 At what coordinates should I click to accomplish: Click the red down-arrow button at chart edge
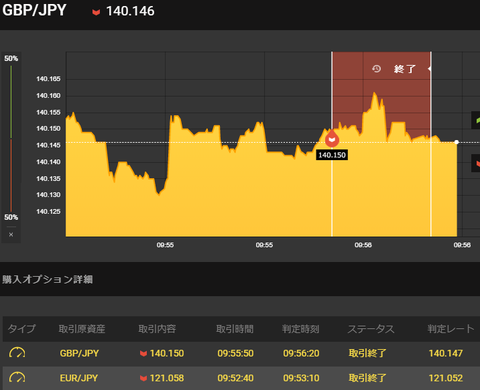click(x=477, y=163)
